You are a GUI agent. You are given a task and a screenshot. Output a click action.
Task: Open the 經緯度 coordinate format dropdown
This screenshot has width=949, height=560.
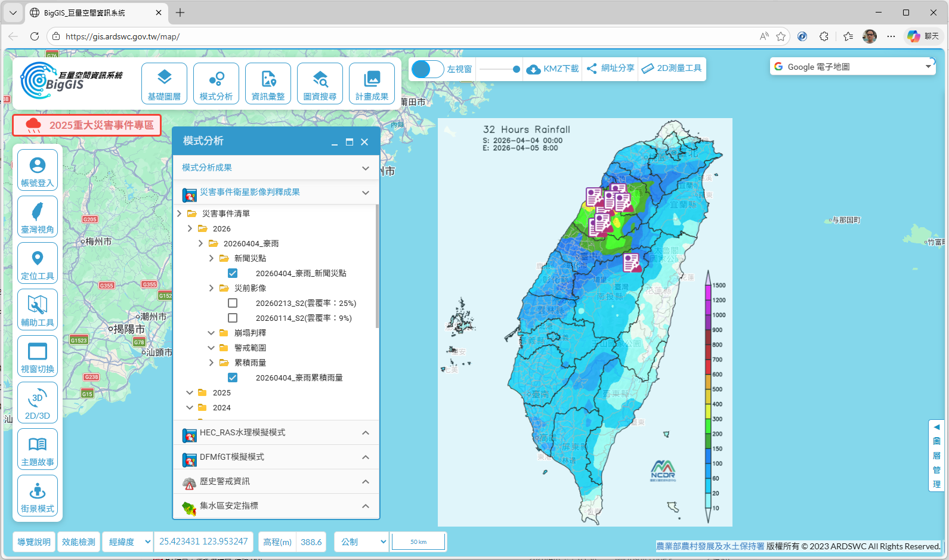coord(128,542)
